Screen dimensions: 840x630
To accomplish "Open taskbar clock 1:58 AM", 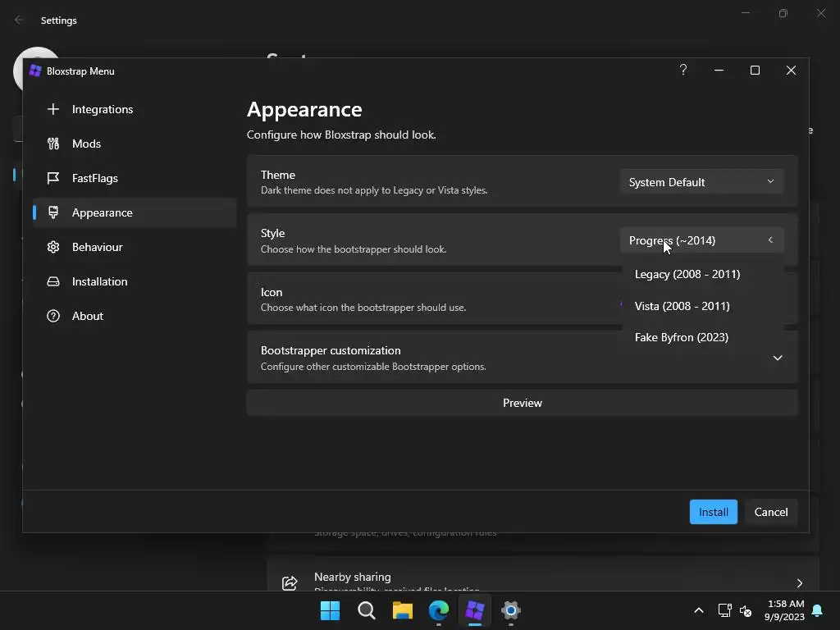I will tap(784, 610).
